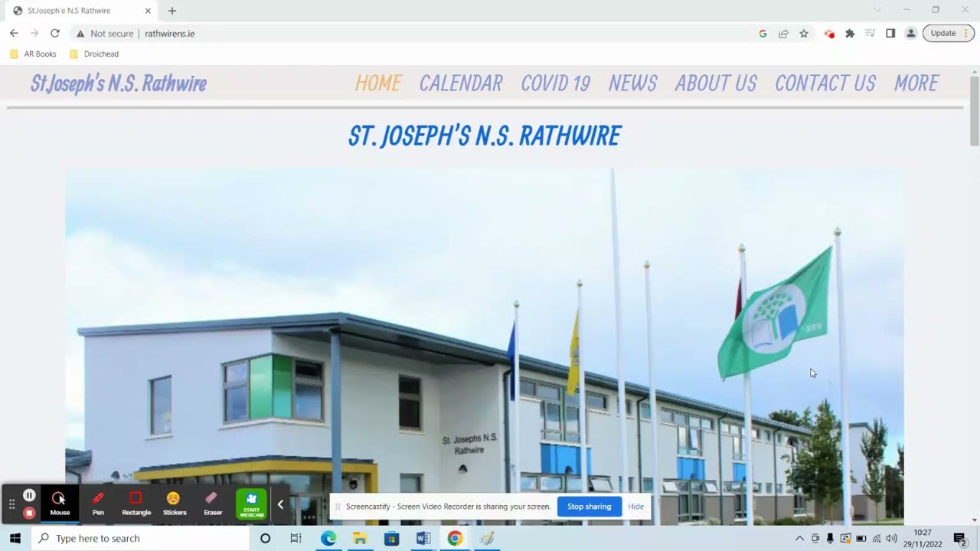Open the Chrome profile avatar
980x551 pixels.
(x=910, y=34)
